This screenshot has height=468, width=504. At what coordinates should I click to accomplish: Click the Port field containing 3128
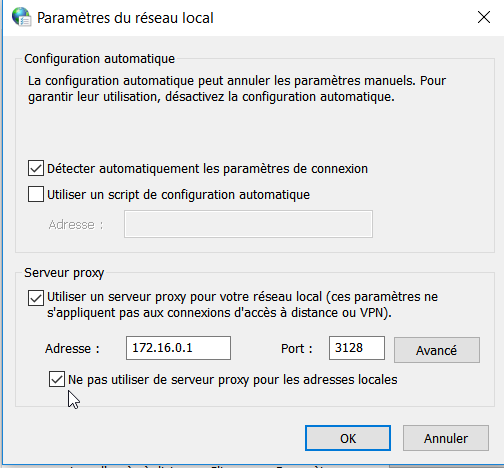pyautogui.click(x=357, y=348)
